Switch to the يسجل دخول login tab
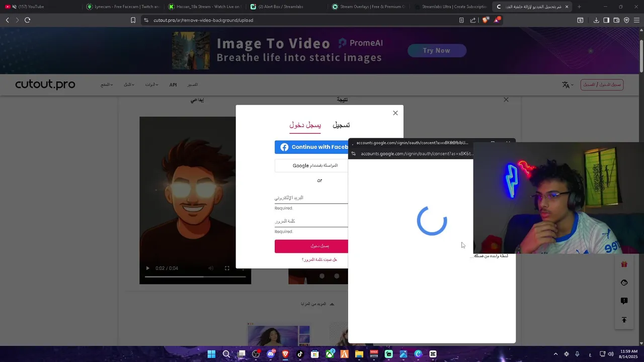 (x=305, y=125)
